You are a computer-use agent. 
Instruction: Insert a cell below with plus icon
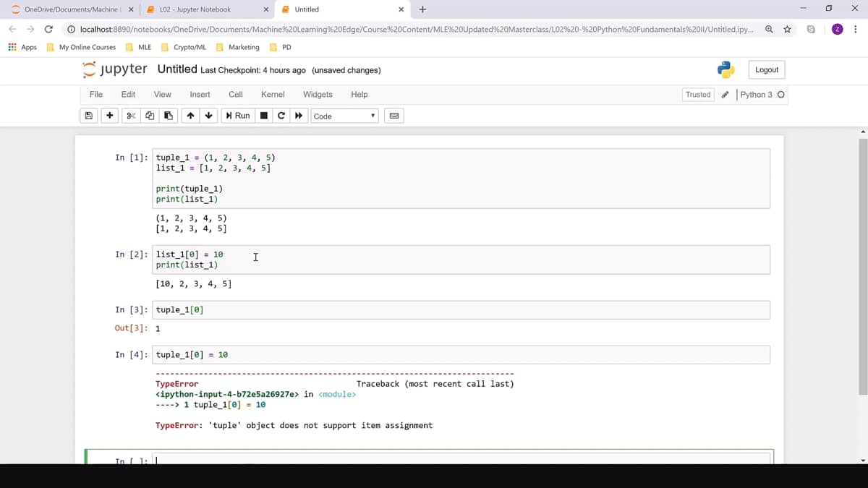click(109, 116)
